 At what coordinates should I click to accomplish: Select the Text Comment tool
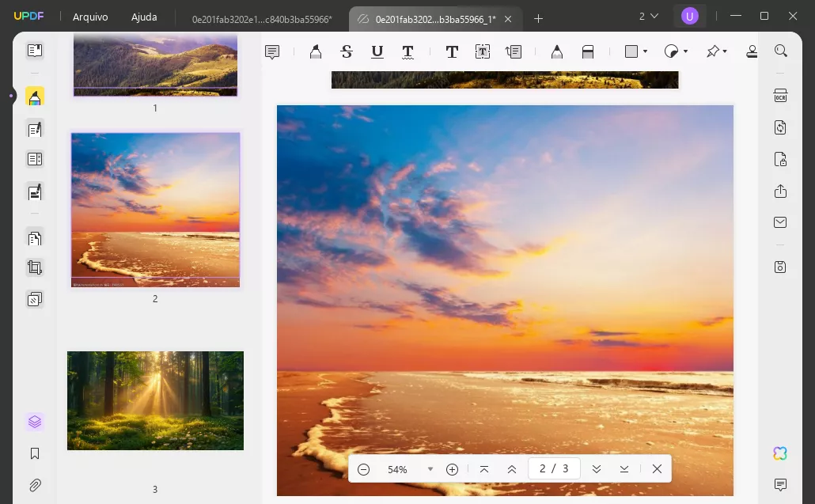(452, 51)
